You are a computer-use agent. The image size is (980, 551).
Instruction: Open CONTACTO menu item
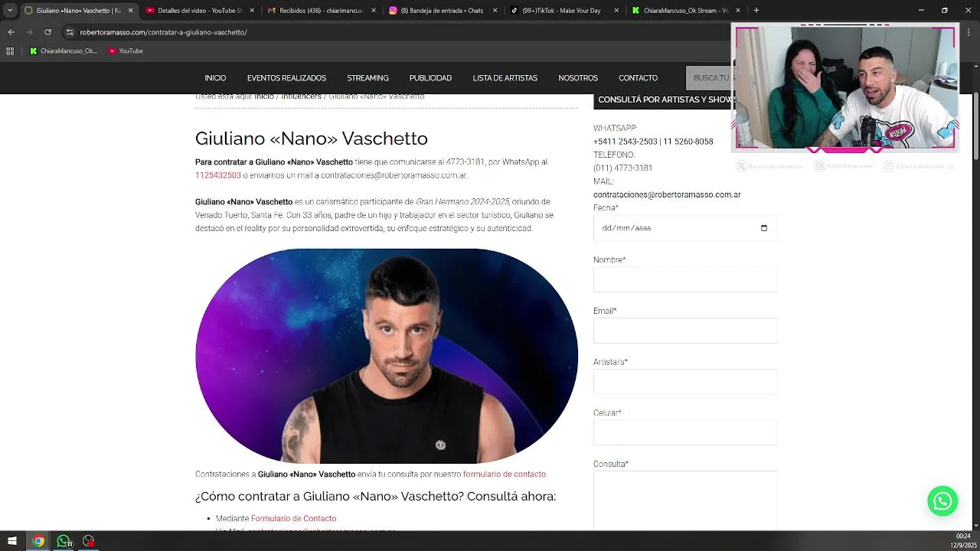coord(638,78)
